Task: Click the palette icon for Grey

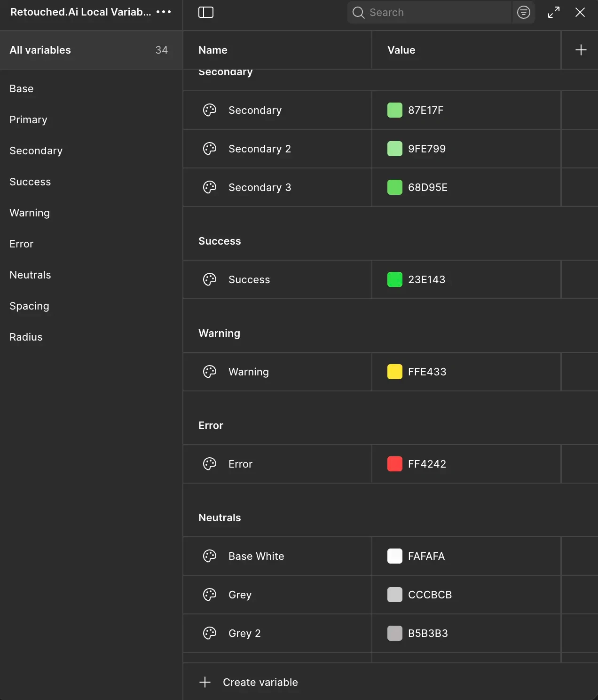Action: click(x=210, y=595)
